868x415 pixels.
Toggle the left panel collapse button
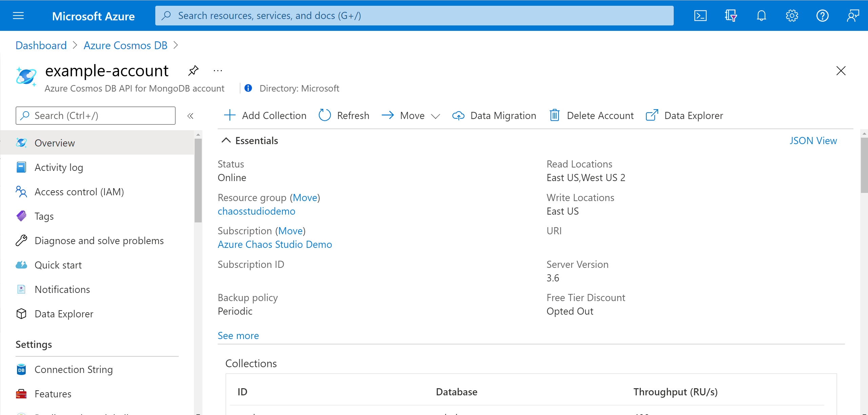[x=191, y=115]
